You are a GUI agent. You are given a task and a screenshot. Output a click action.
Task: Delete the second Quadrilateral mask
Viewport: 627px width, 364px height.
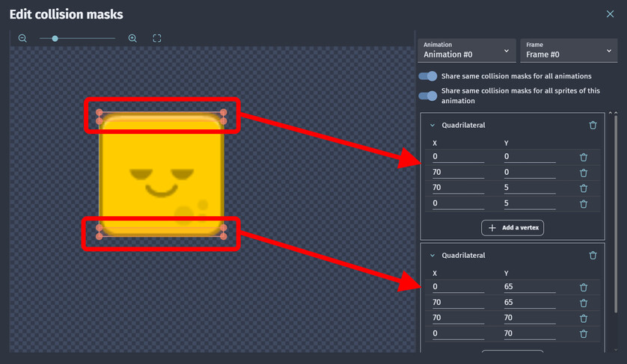click(x=593, y=256)
